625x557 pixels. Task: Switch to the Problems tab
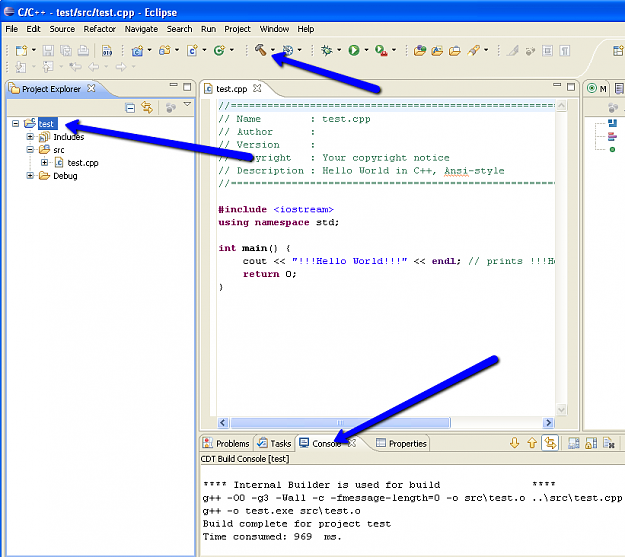(226, 443)
